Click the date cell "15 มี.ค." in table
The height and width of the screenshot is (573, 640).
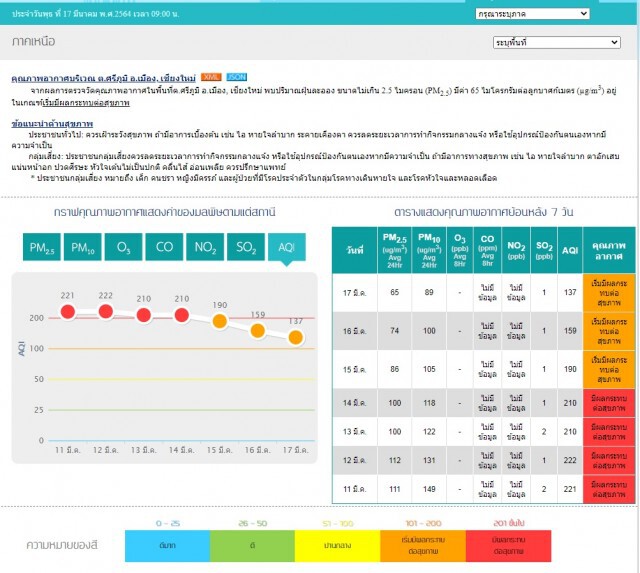tap(354, 369)
